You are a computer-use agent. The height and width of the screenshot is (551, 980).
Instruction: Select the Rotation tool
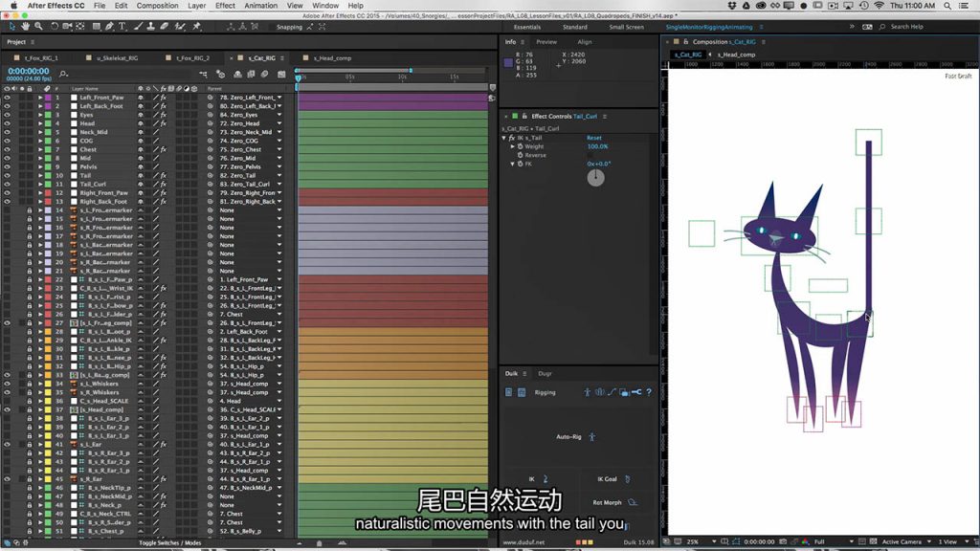click(55, 27)
